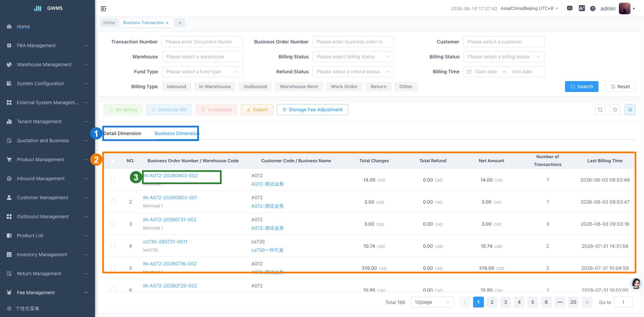
Task: Click the Inventory Management icon
Action: (9, 255)
